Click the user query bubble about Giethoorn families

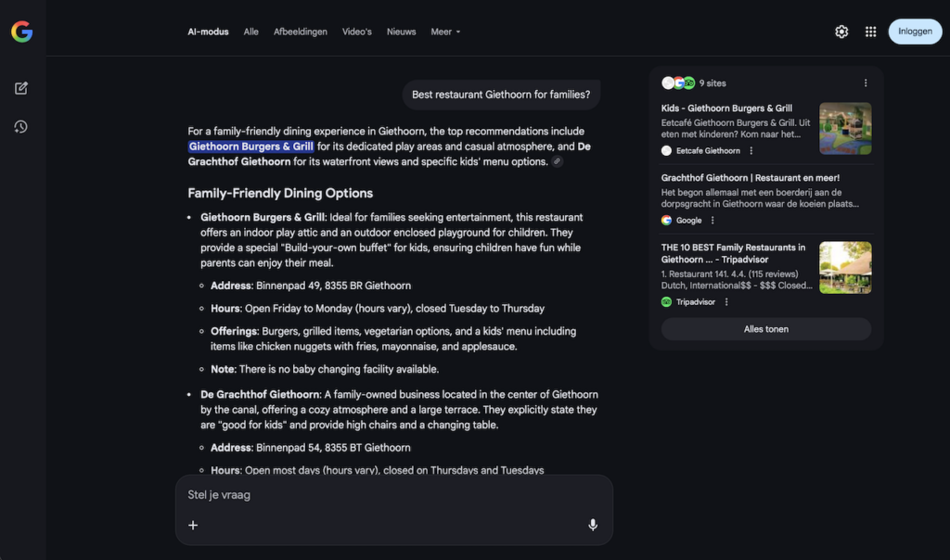(501, 95)
